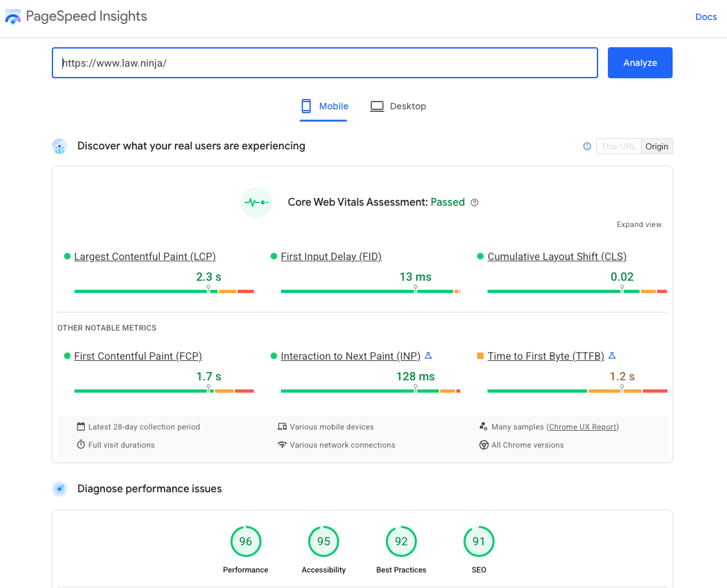Click the Full visit durations text
Image resolution: width=727 pixels, height=588 pixels.
pos(122,445)
